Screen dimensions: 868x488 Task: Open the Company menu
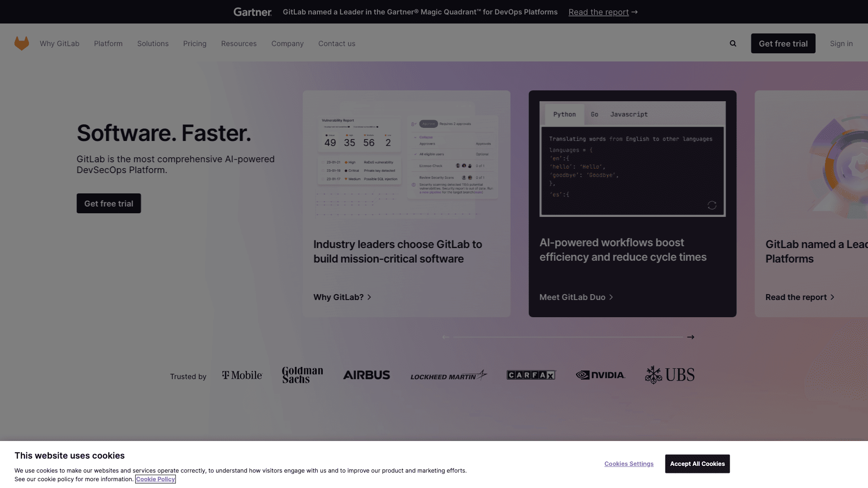tap(288, 43)
